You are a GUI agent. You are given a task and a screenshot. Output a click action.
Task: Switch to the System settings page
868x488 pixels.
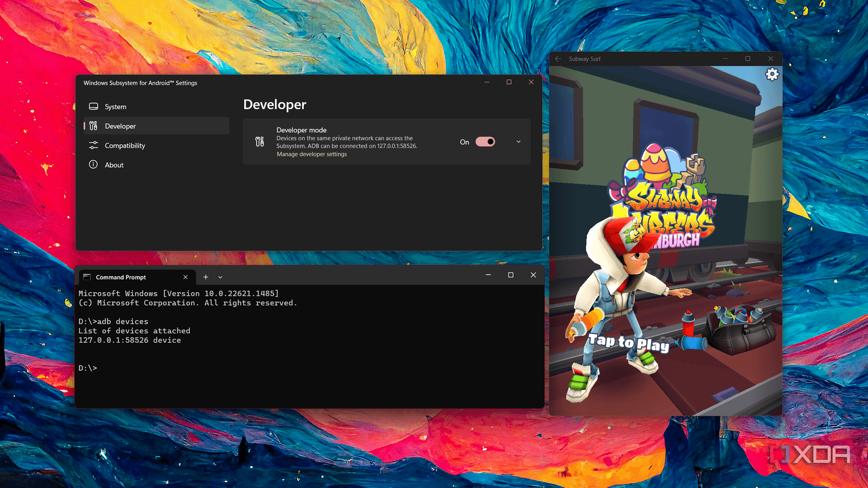pyautogui.click(x=116, y=107)
